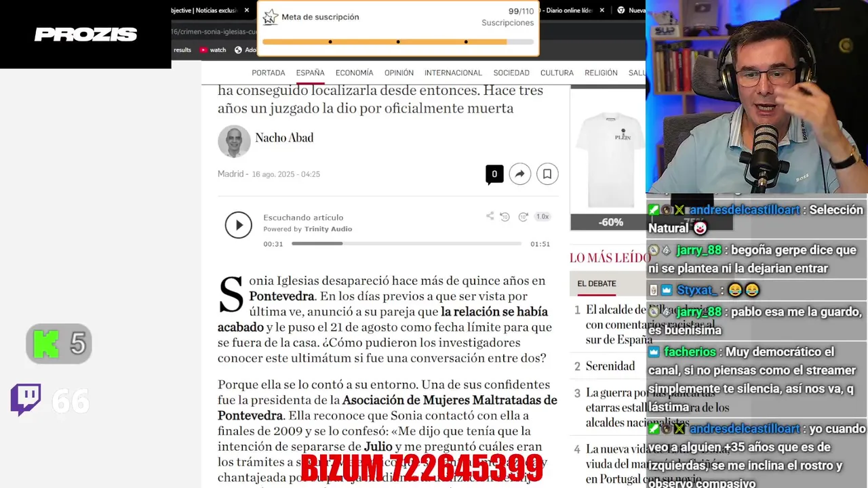This screenshot has height=488, width=868.
Task: Close the Objective Noticias browser tab
Action: tap(247, 10)
